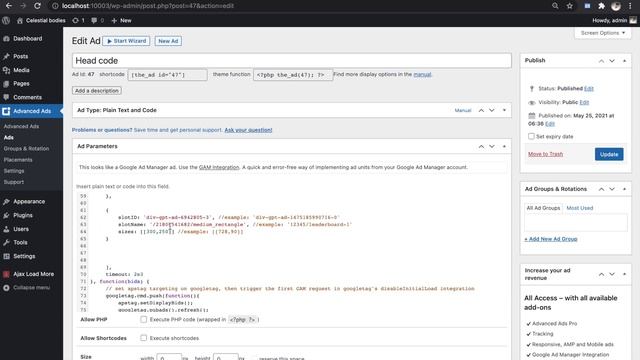
Task: Check the Set expiry date box
Action: tap(531, 136)
